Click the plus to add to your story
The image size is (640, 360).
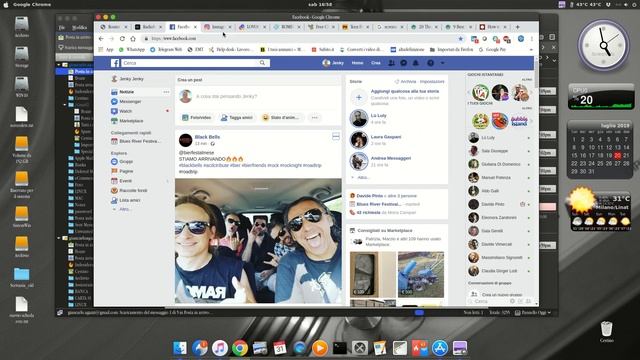coord(359,97)
